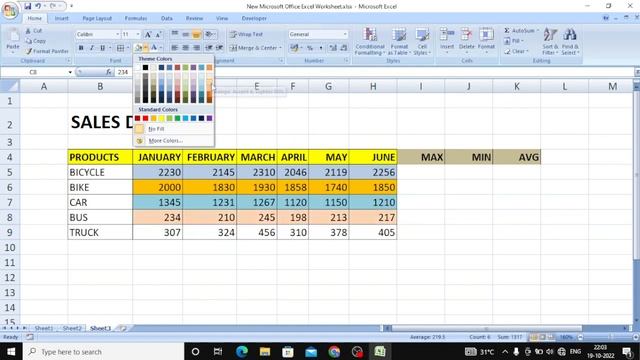
Task: Click the taskbar search box
Action: [104, 352]
